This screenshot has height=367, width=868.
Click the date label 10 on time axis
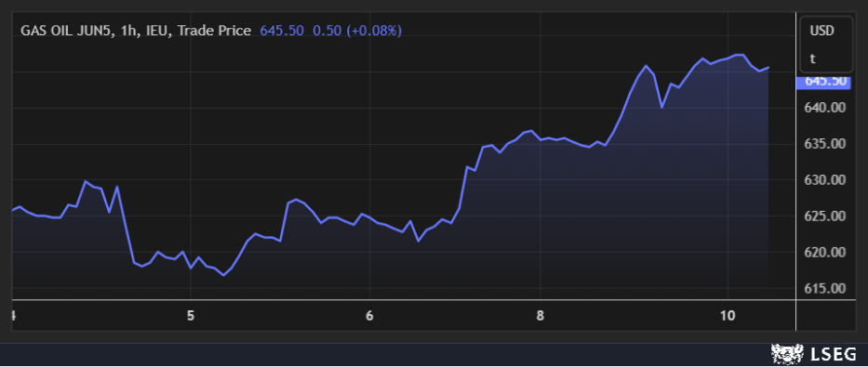pyautogui.click(x=728, y=316)
